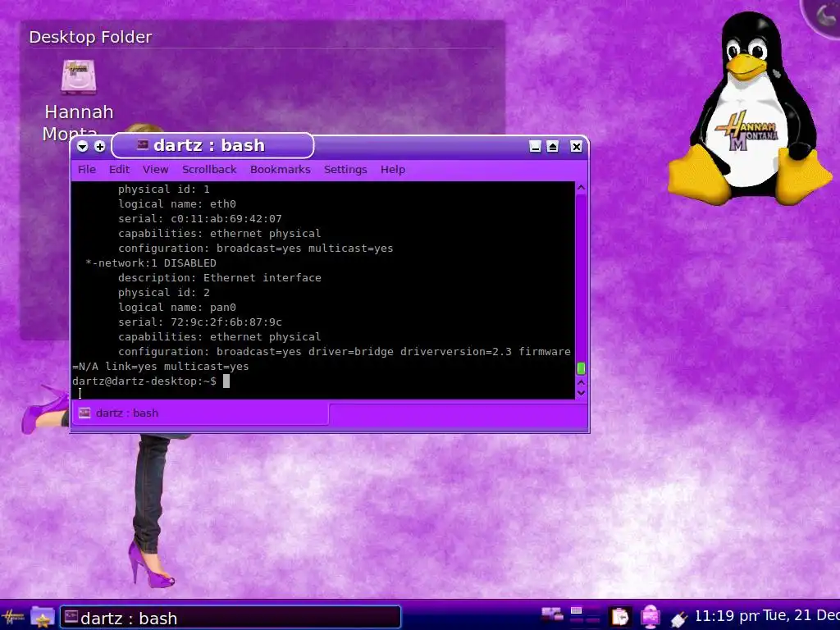
Task: Click the 'logical name: eth0' line
Action: click(177, 204)
